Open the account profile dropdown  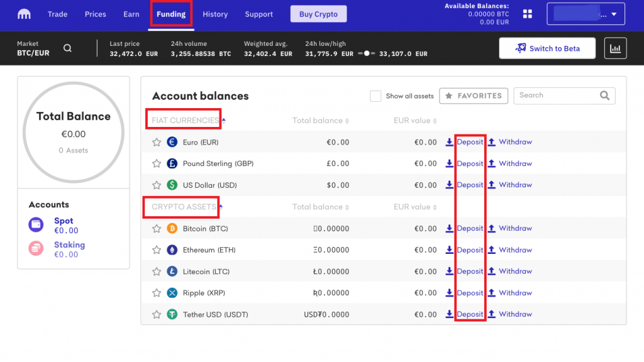pyautogui.click(x=586, y=14)
